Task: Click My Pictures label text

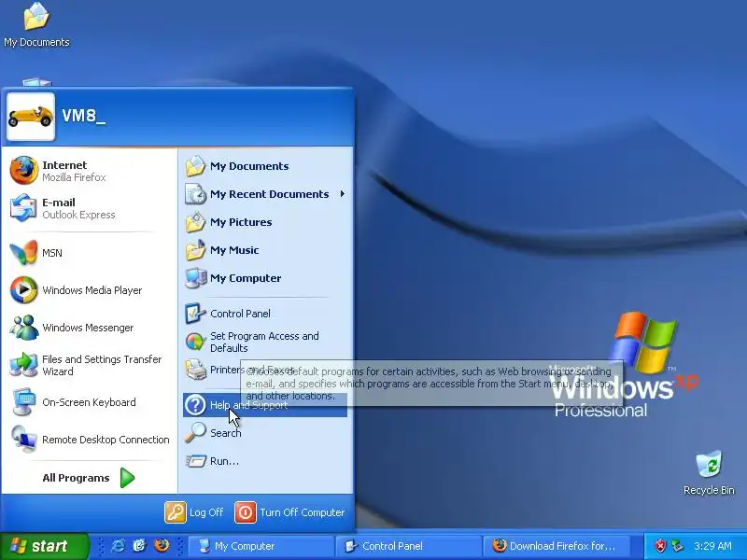Action: tap(241, 222)
